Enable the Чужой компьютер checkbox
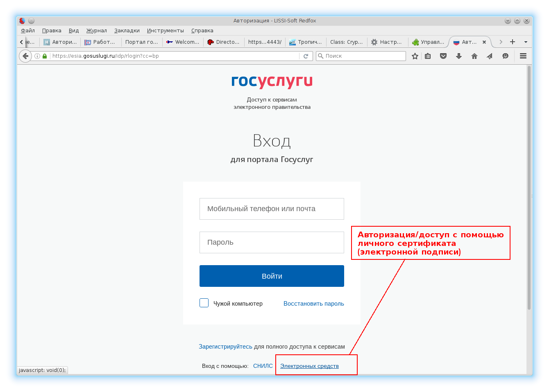The image size is (549, 392). pos(204,303)
